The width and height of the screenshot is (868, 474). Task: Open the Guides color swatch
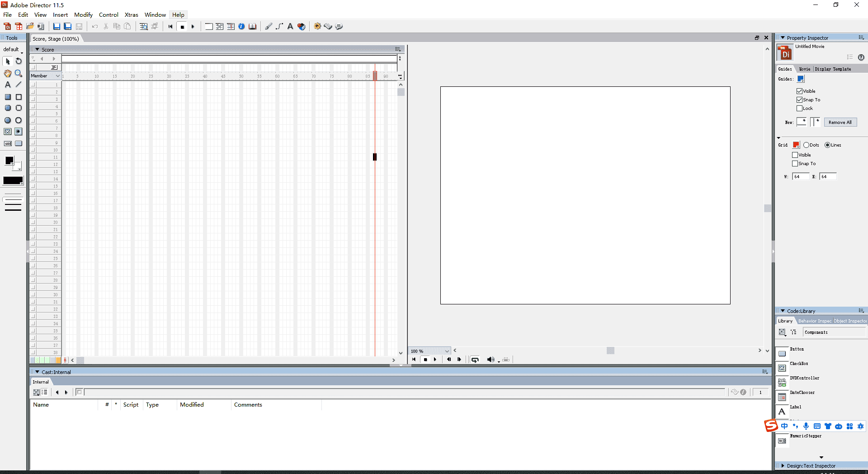tap(801, 79)
